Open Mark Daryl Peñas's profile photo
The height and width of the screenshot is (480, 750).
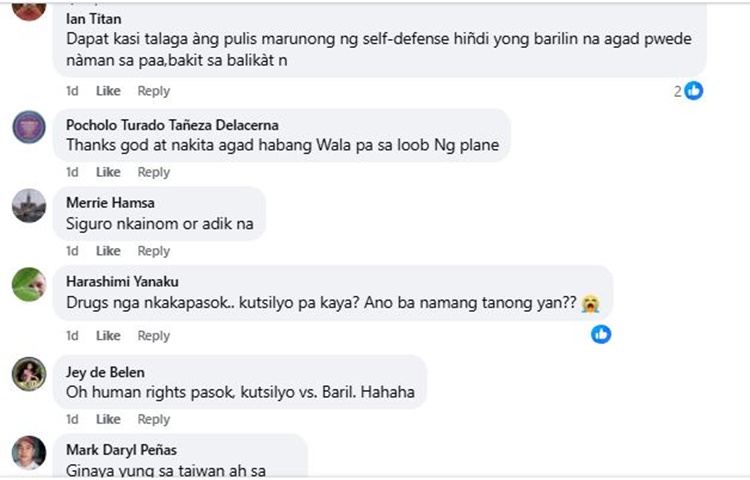[x=29, y=452]
